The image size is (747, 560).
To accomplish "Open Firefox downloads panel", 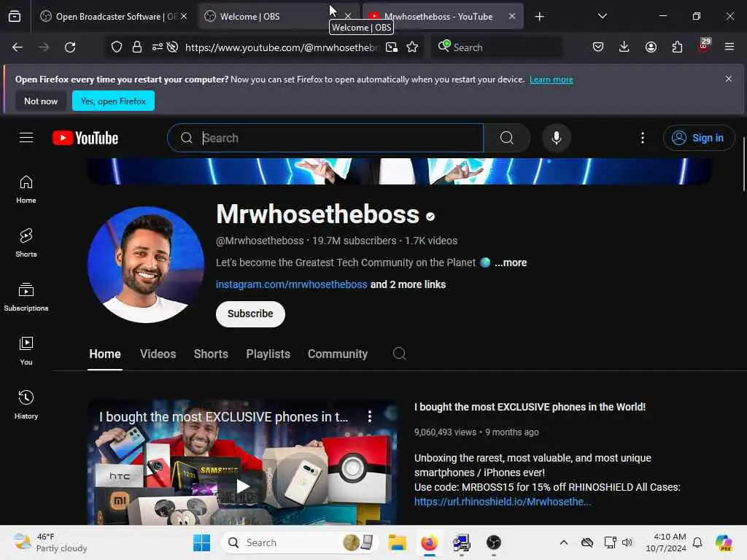I will (624, 47).
